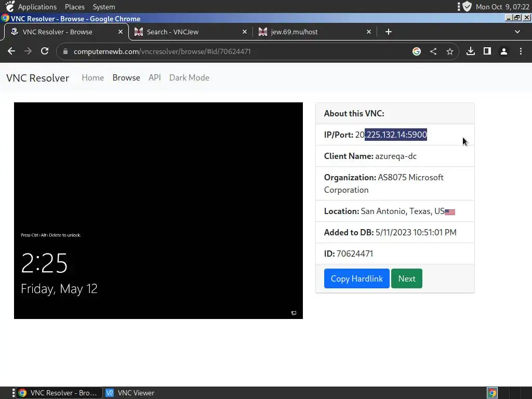Go to Home nav link
Viewport: 532px width, 399px height.
click(x=92, y=78)
